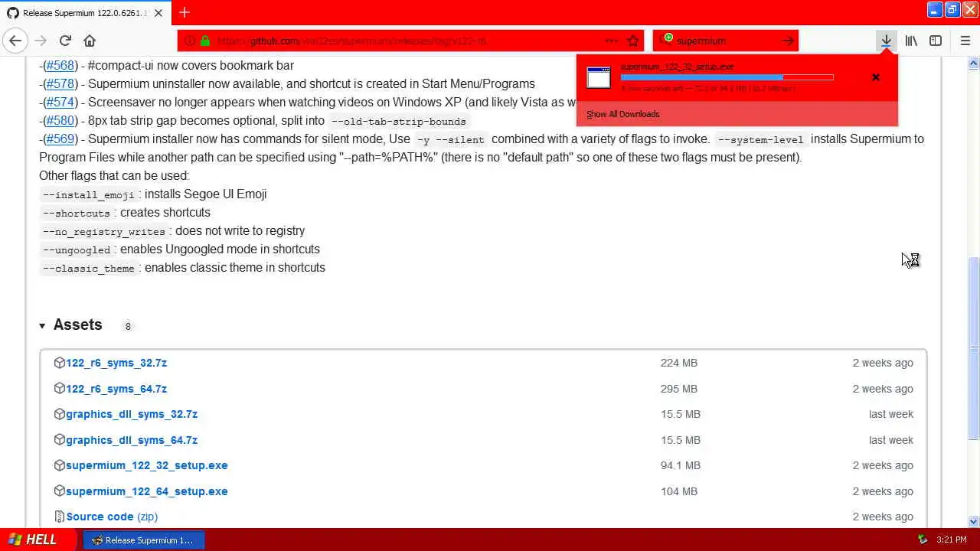The height and width of the screenshot is (551, 980).
Task: Click the lock icon in the address bar
Action: [x=204, y=41]
